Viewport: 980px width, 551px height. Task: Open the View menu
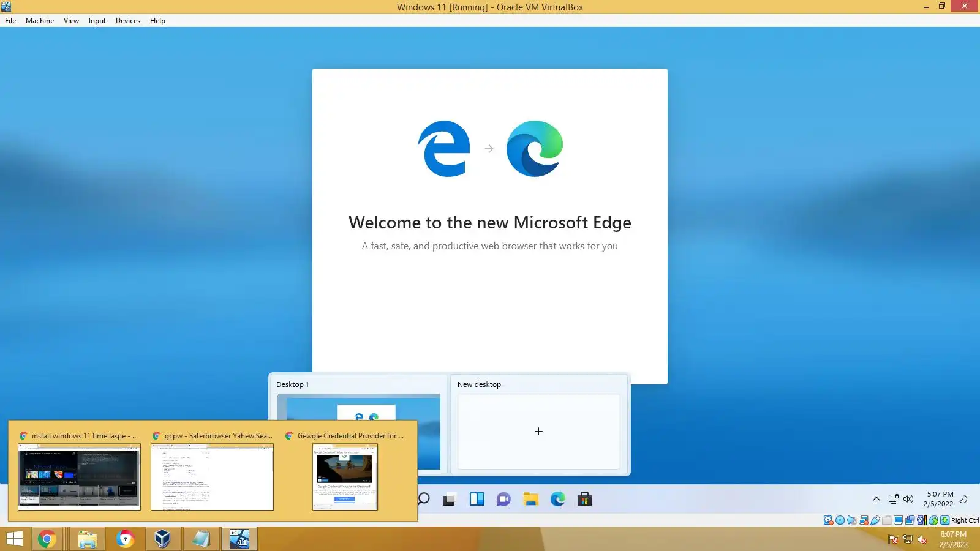click(x=71, y=21)
